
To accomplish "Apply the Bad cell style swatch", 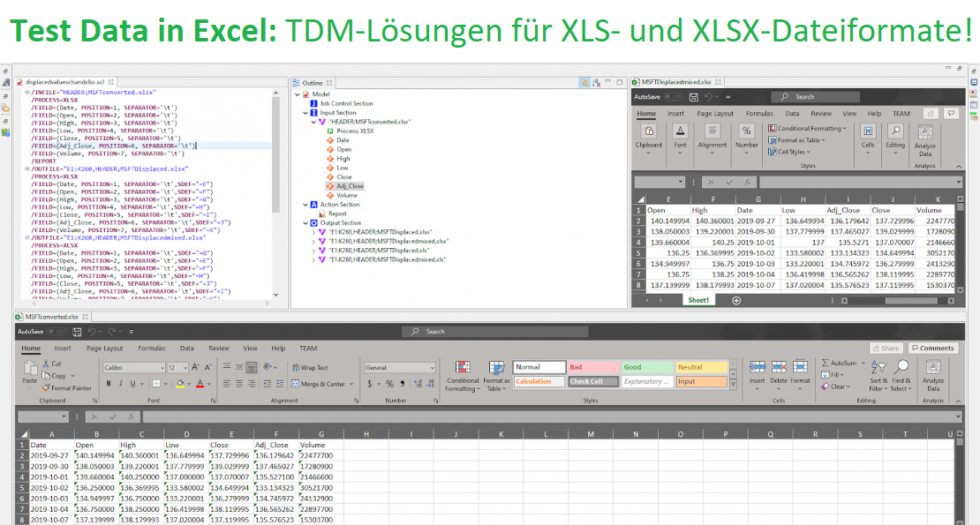I will click(593, 367).
